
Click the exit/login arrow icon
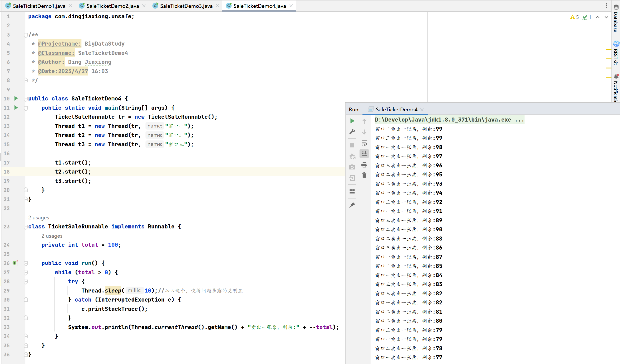click(352, 178)
